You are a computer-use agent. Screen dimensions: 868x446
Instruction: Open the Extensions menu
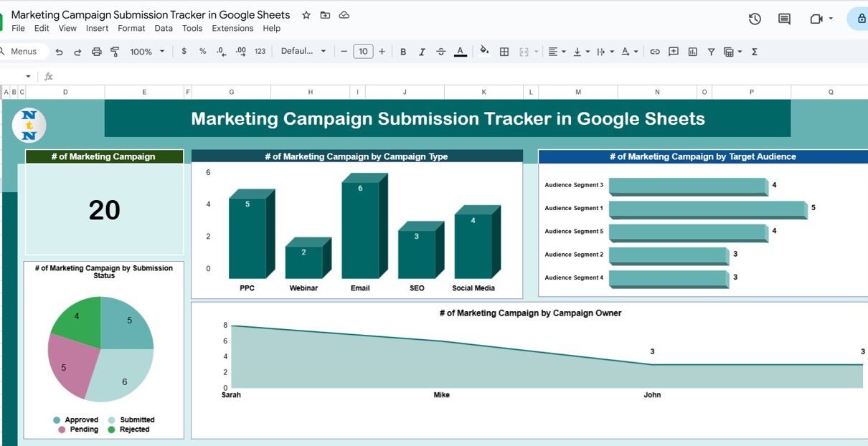(232, 29)
